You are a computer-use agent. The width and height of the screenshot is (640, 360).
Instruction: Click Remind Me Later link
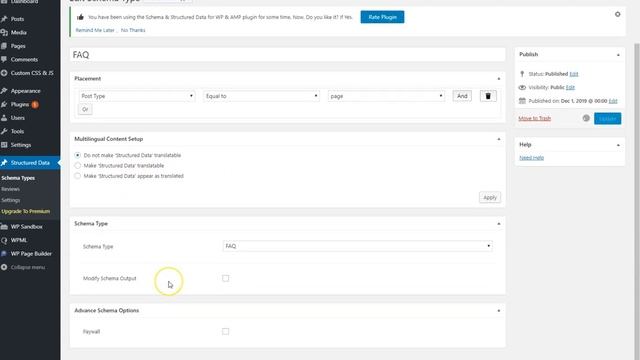(x=95, y=30)
